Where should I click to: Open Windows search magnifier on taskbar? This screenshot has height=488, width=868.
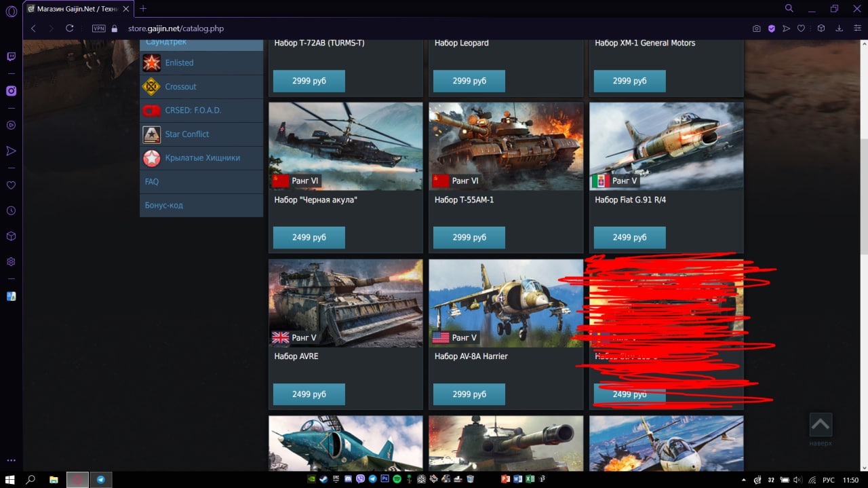pos(31,479)
